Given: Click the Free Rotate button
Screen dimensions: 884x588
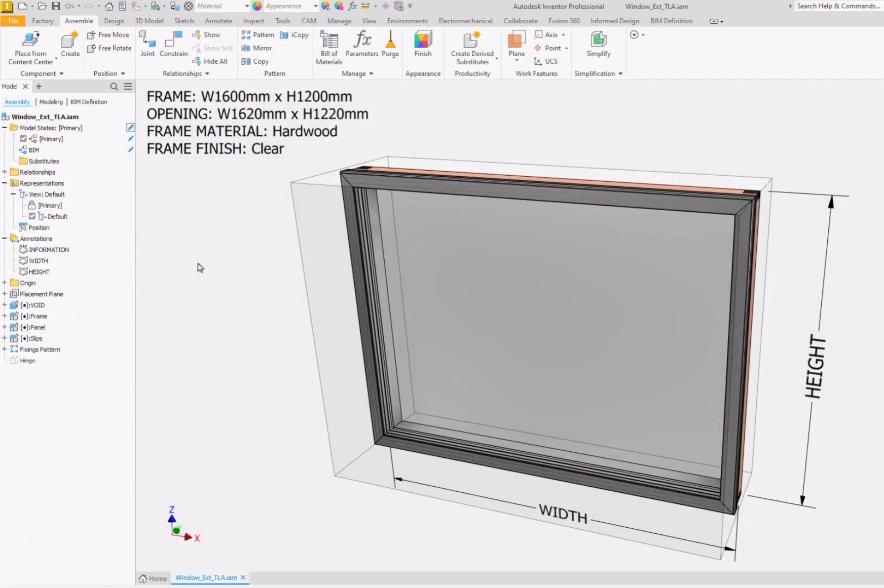Looking at the screenshot, I should coord(109,48).
